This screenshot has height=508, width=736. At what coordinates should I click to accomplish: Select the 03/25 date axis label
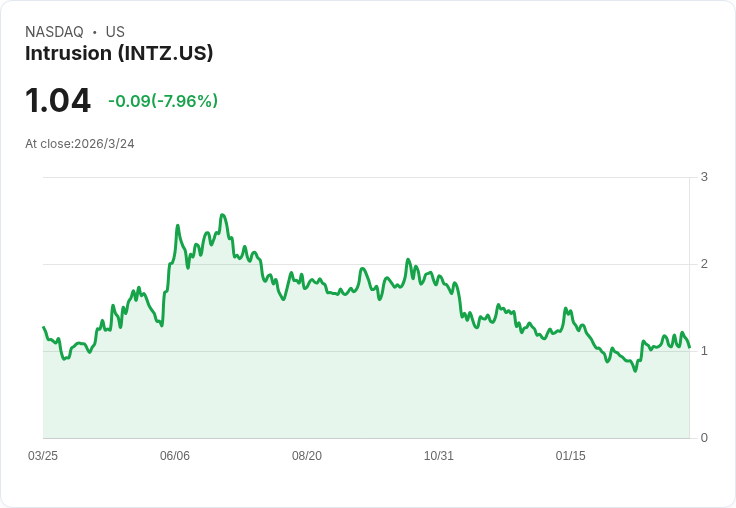click(x=43, y=455)
